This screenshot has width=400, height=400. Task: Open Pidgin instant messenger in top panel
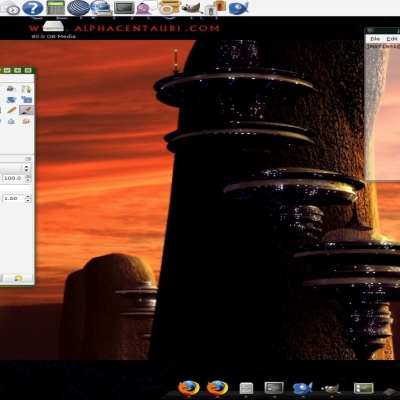click(147, 8)
